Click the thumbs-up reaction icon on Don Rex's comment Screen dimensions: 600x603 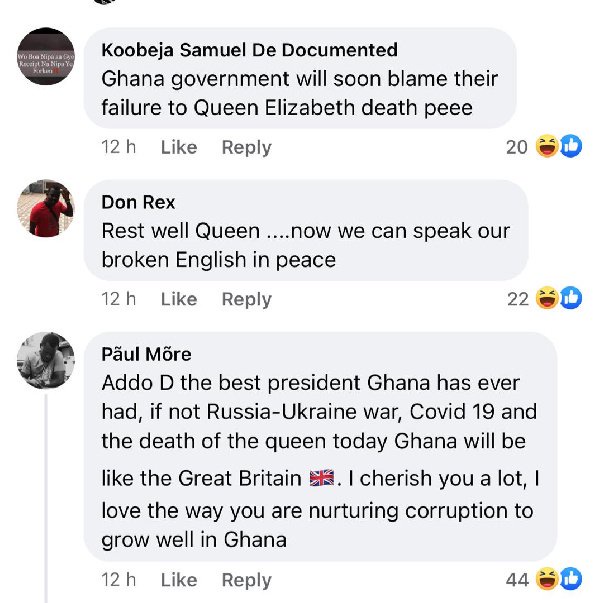click(570, 298)
